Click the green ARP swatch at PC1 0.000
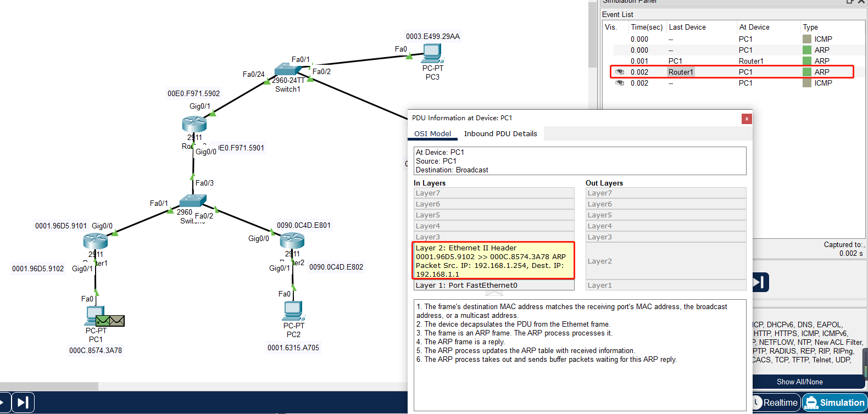The width and height of the screenshot is (868, 414). pos(807,50)
